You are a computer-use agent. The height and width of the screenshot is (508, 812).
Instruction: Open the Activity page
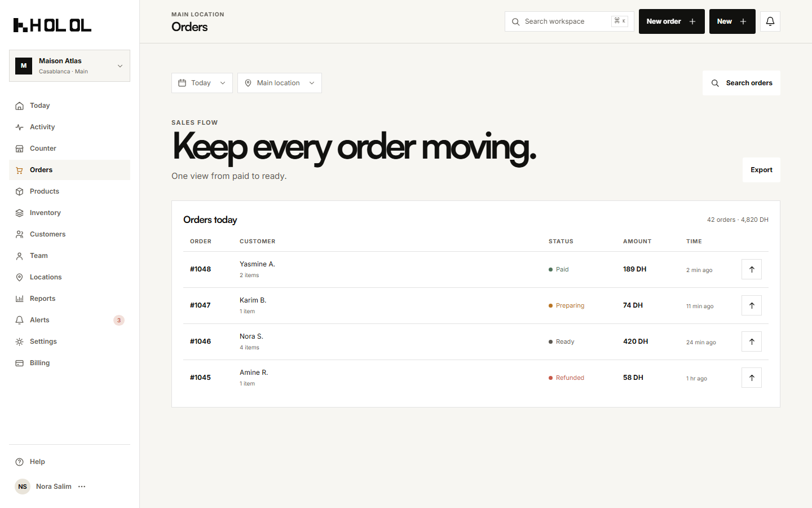(69, 127)
